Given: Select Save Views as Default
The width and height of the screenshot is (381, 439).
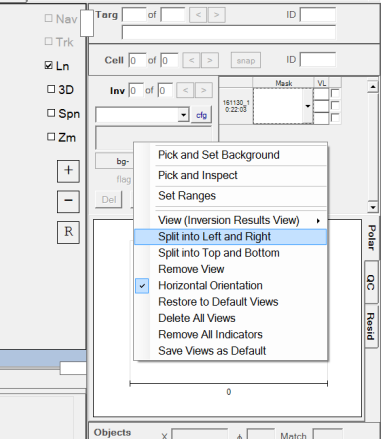Looking at the screenshot, I should [231, 351].
